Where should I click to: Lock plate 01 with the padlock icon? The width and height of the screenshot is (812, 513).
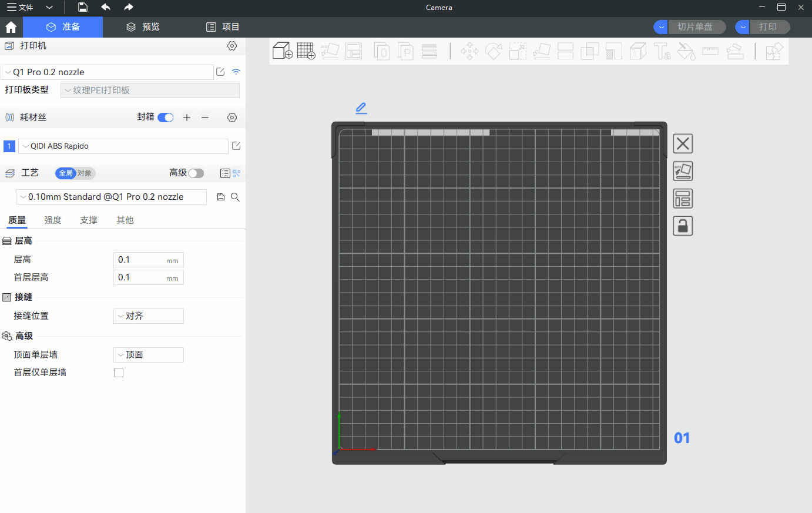pos(683,226)
